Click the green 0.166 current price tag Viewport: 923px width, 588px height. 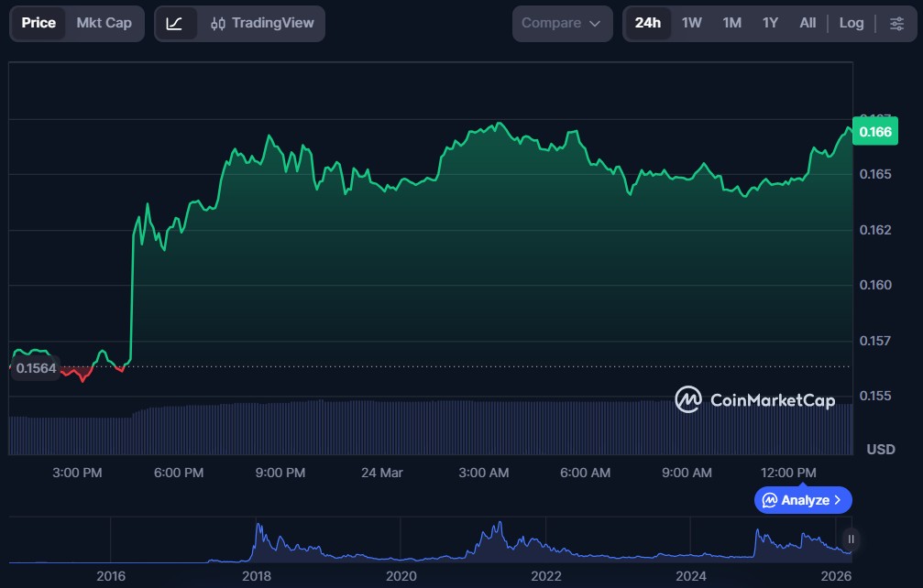click(874, 132)
